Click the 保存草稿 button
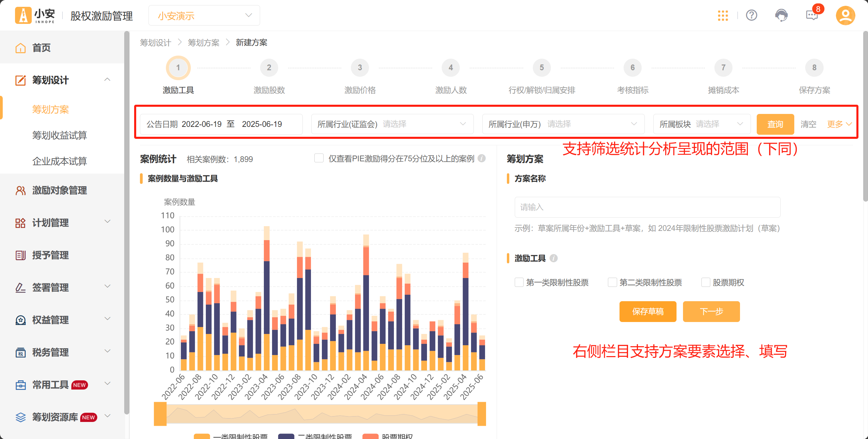The width and height of the screenshot is (868, 439). point(648,311)
